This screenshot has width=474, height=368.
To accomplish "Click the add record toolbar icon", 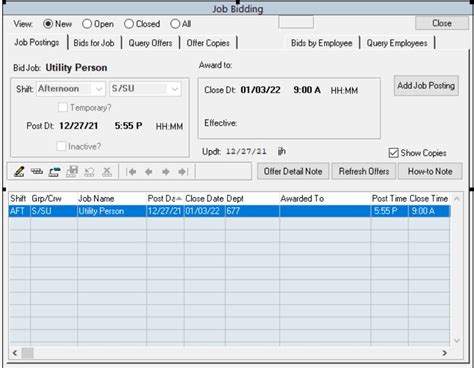I will pos(37,171).
